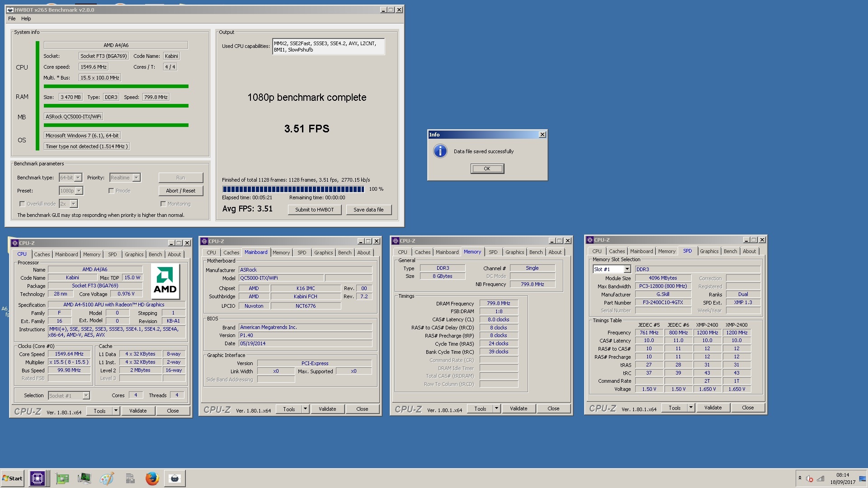Open About tab in CPU-Z SPD window
The image size is (868, 488).
tap(749, 251)
